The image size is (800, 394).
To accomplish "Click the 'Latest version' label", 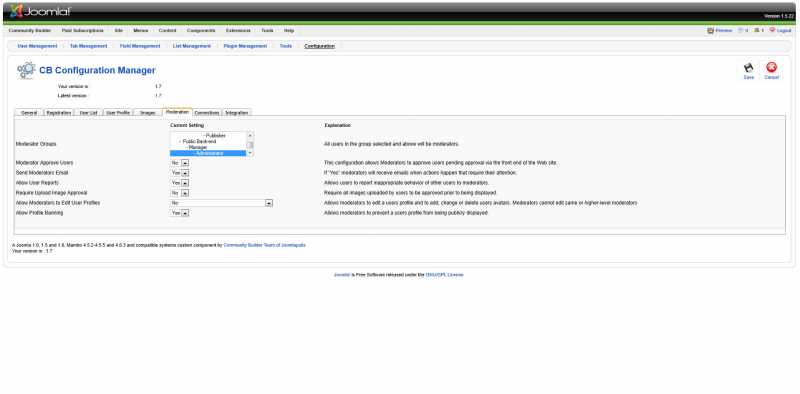I will coord(72,95).
